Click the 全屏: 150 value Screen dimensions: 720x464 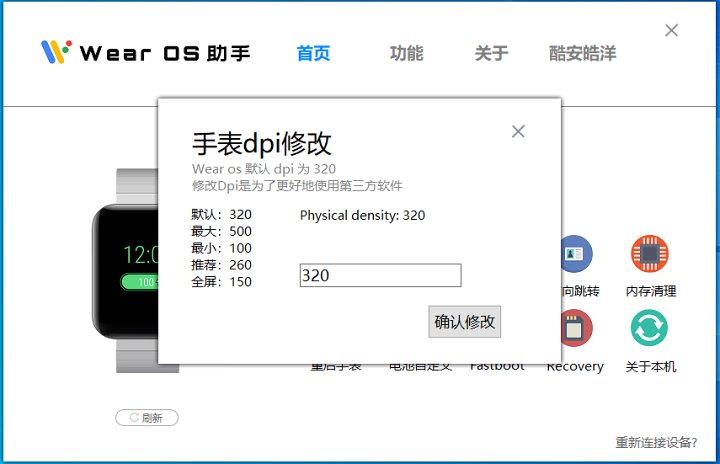tap(221, 282)
